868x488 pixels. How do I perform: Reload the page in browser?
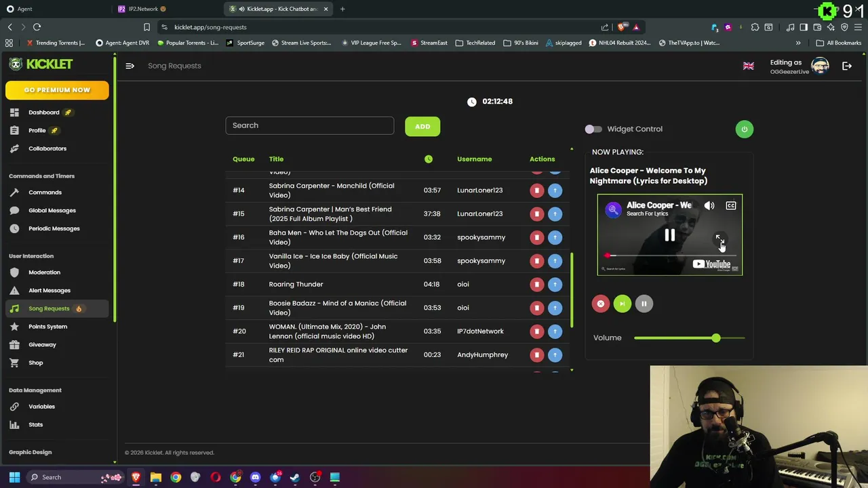[x=37, y=27]
